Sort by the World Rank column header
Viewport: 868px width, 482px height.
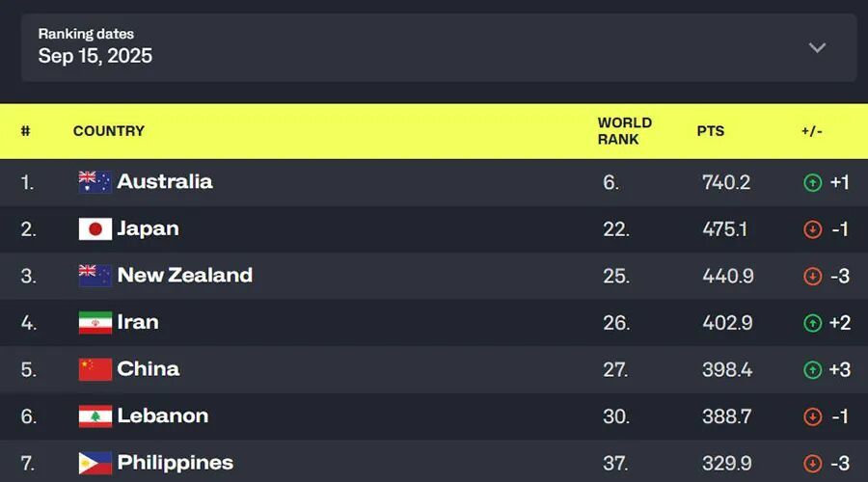(624, 131)
